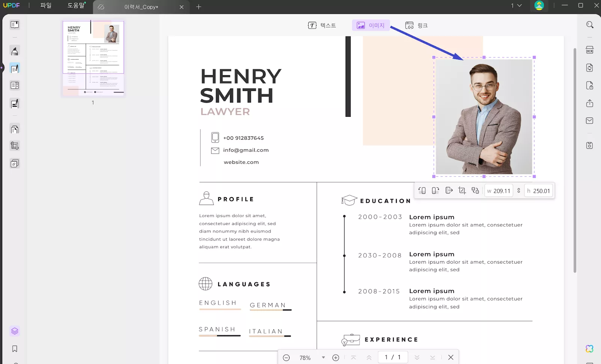Click the 'EDUCATION' heading
The image size is (601, 364).
click(x=385, y=201)
